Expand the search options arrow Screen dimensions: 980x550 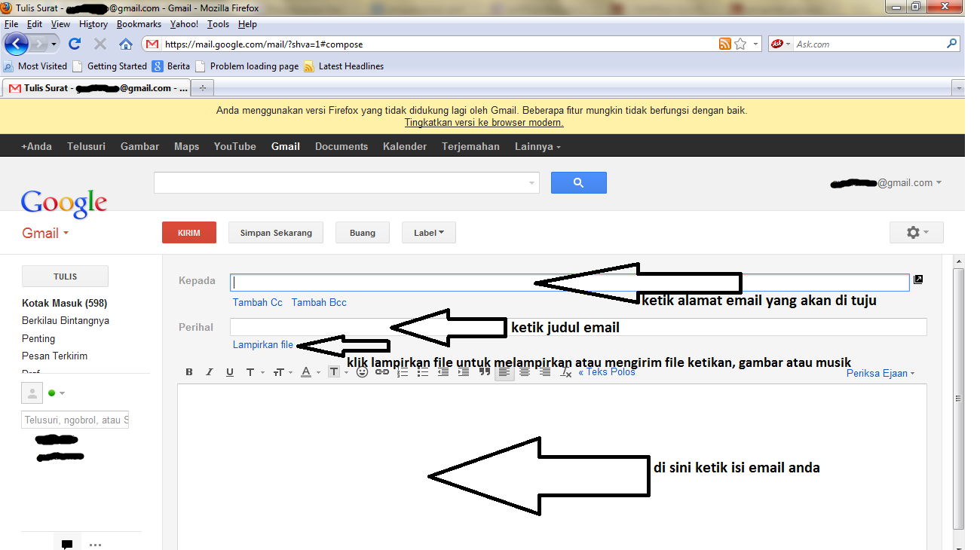point(531,183)
